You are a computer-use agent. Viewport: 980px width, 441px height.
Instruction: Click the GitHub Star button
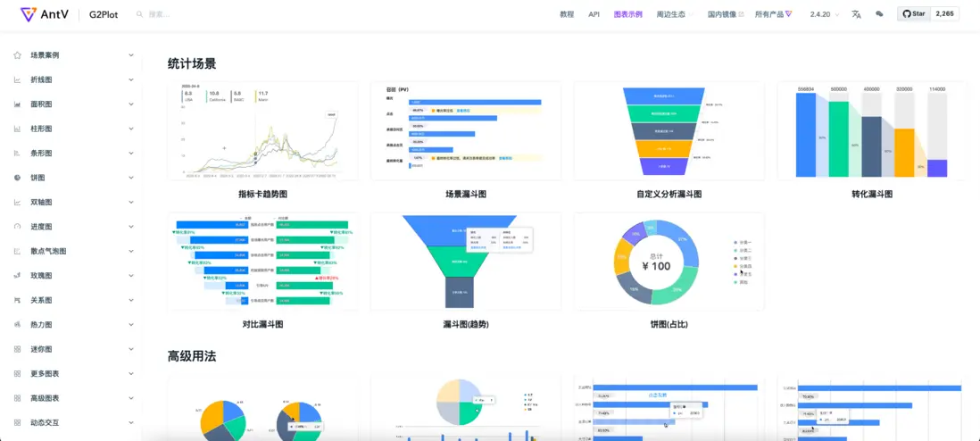(x=914, y=13)
